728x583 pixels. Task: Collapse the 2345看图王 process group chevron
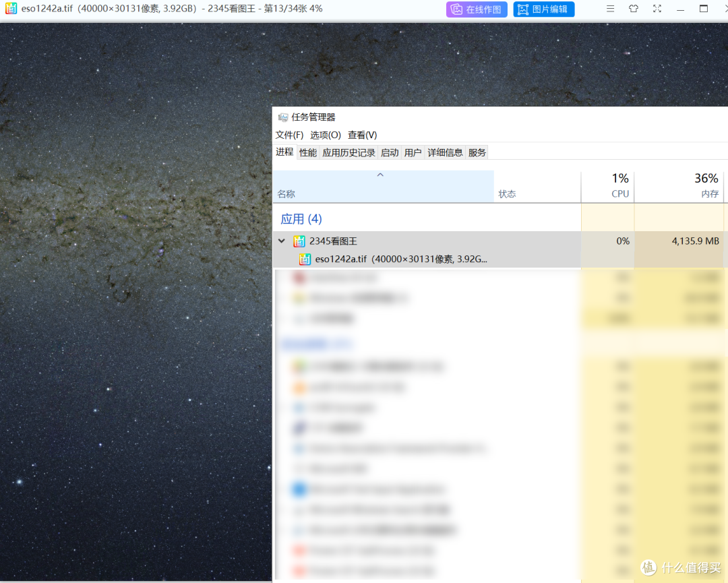(x=281, y=241)
